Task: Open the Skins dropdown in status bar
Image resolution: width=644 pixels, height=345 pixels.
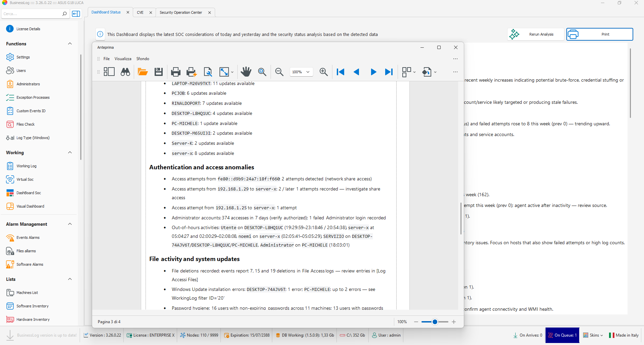Action: point(593,335)
